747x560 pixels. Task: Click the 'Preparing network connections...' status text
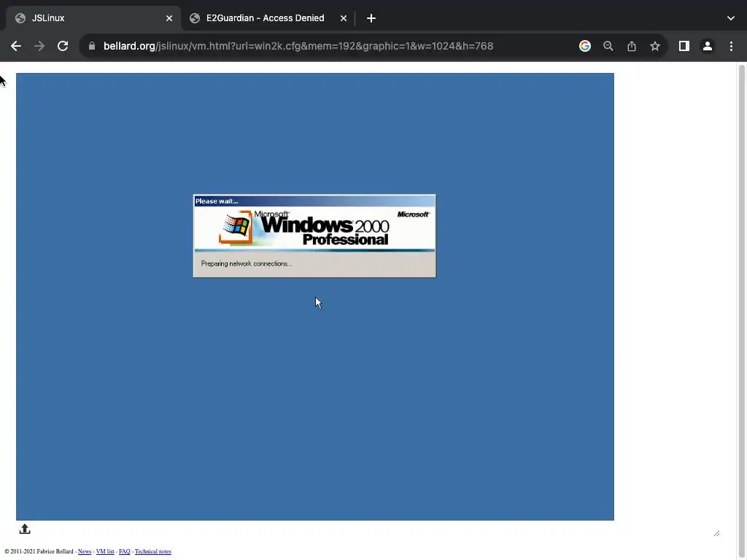pyautogui.click(x=247, y=264)
